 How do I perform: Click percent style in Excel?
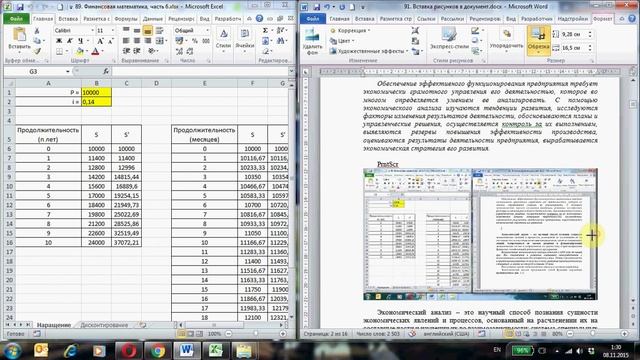click(195, 41)
